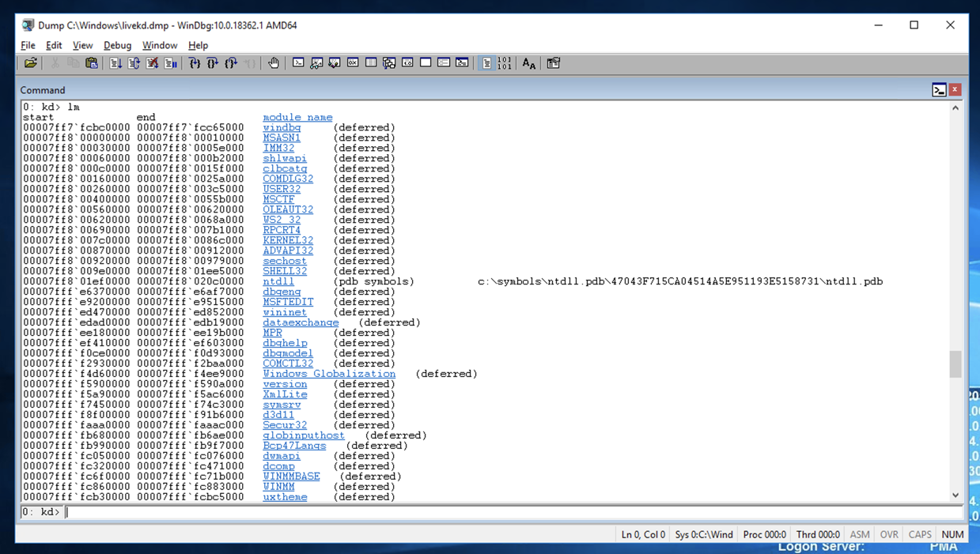Screen dimensions: 980x554
Task: Click the Go (run) toolbar icon
Action: [x=115, y=63]
